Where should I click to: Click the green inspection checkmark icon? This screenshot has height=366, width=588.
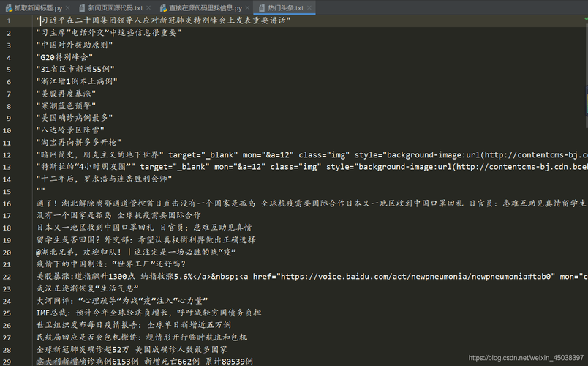(x=585, y=19)
